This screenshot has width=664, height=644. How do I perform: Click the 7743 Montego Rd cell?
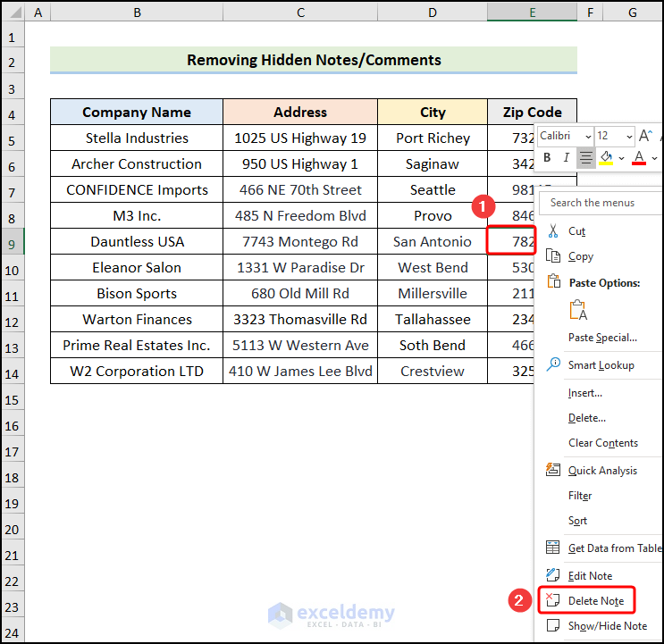point(300,241)
